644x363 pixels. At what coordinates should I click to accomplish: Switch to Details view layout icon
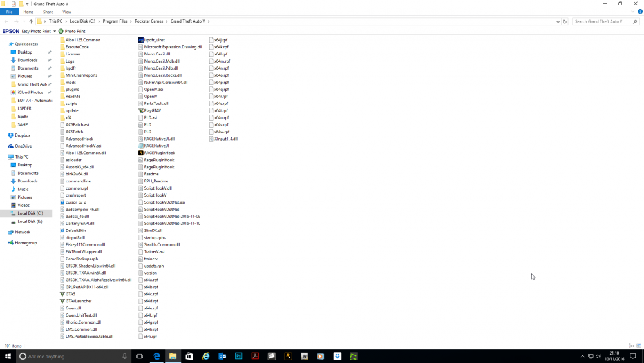[x=631, y=346]
